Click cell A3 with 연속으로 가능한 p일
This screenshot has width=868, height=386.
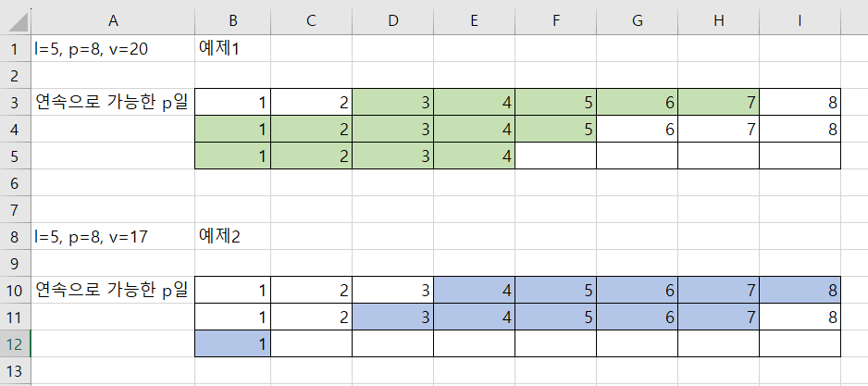click(x=113, y=102)
